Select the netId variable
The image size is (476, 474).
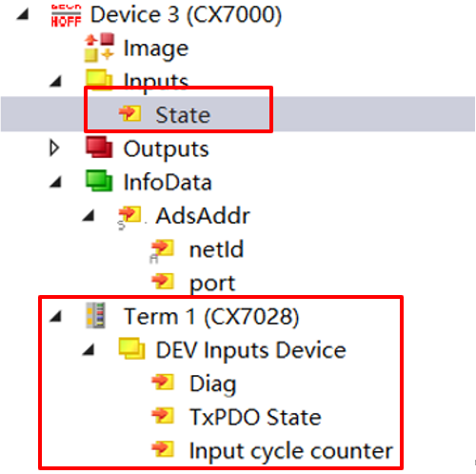tap(216, 249)
